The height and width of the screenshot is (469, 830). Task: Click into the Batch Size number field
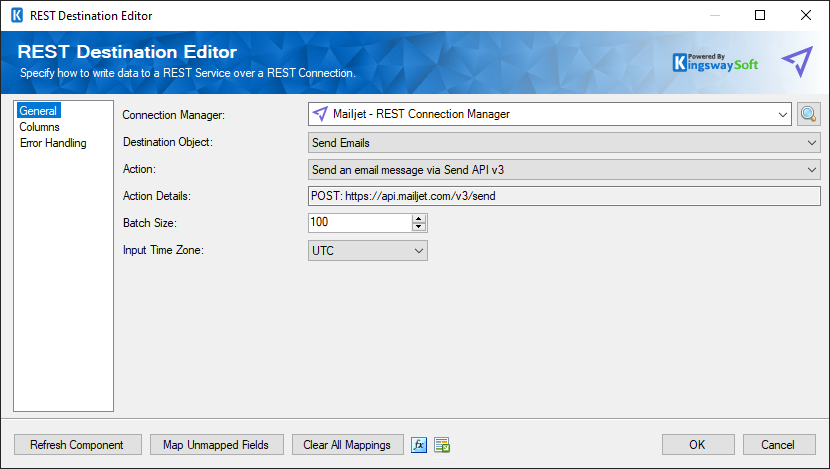point(360,222)
